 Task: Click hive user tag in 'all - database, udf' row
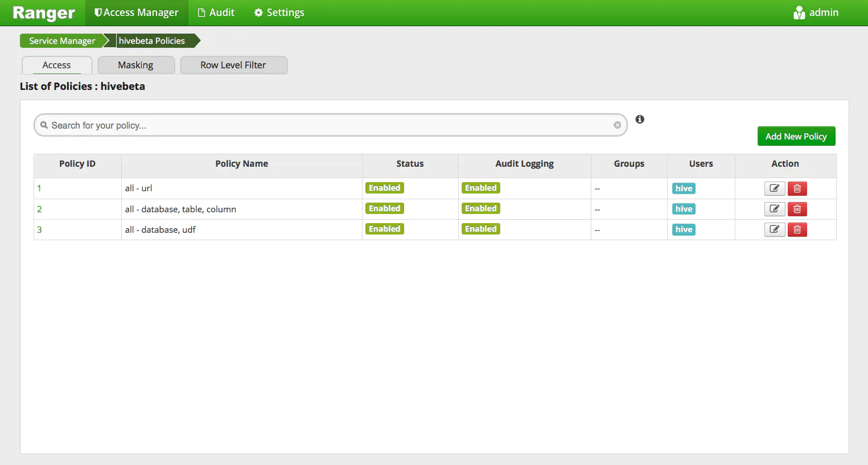pos(684,229)
